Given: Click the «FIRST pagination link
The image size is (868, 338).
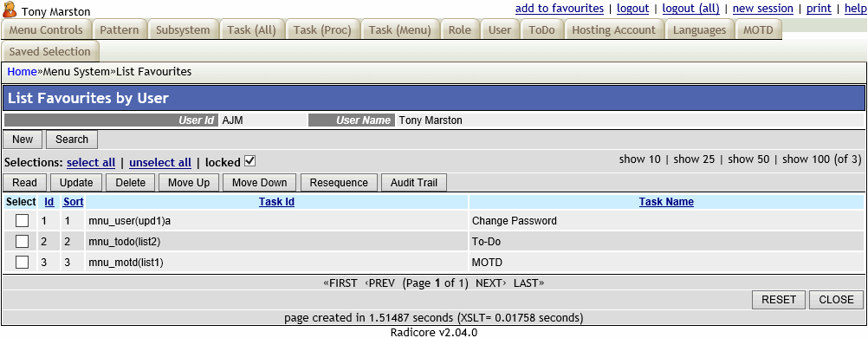Looking at the screenshot, I should point(340,283).
